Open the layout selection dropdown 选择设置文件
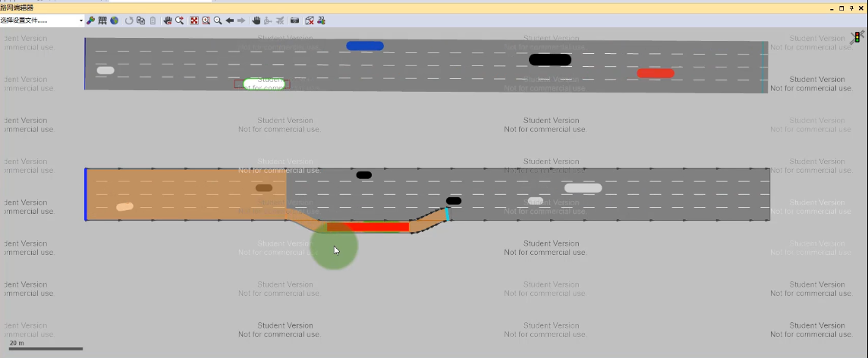868x358 pixels. coord(42,20)
